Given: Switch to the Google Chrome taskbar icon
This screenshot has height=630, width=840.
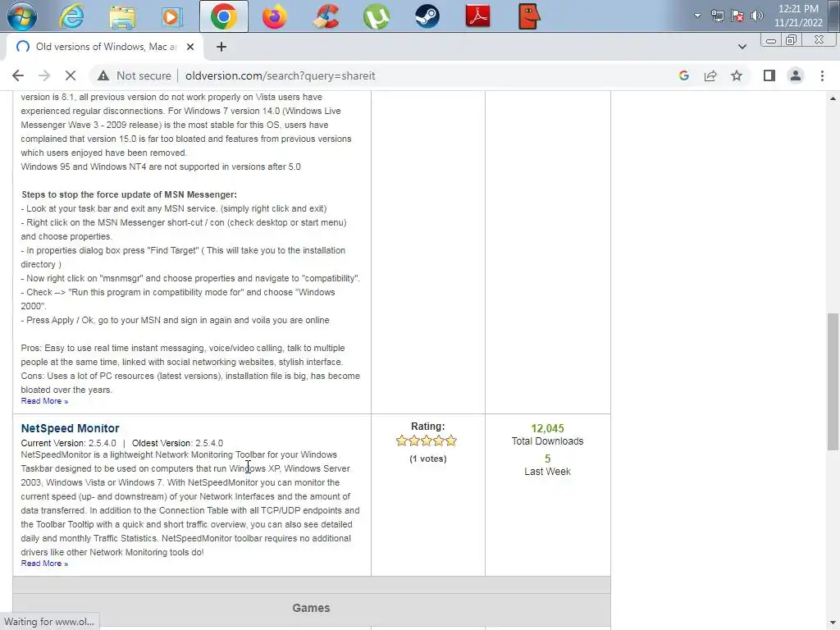Looking at the screenshot, I should coord(224,16).
